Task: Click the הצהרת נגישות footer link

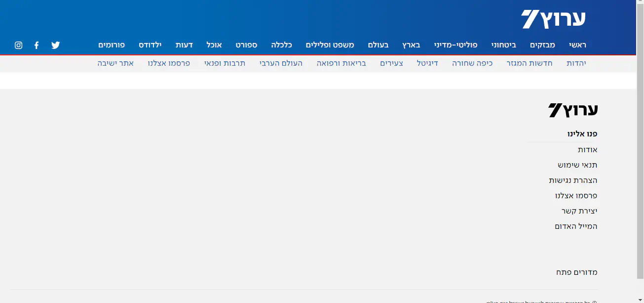Action: pos(573,180)
